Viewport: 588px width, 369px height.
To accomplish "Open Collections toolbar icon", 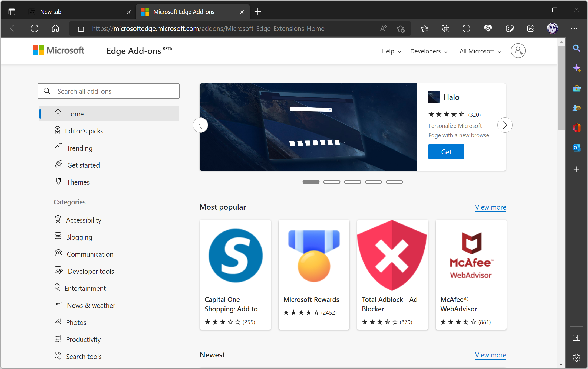I will coord(445,28).
